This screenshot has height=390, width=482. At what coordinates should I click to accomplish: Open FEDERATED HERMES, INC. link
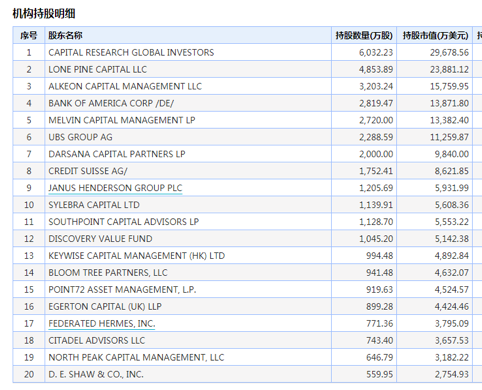[102, 324]
